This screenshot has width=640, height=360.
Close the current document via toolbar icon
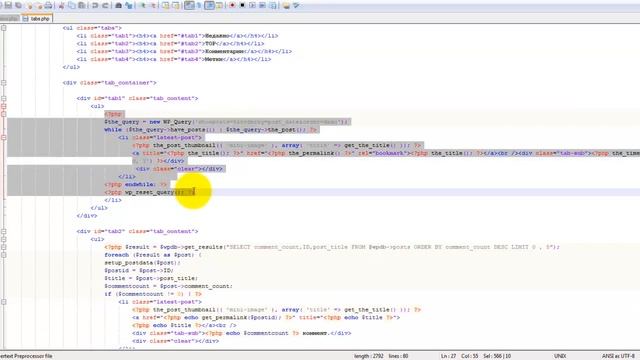pos(29,5)
